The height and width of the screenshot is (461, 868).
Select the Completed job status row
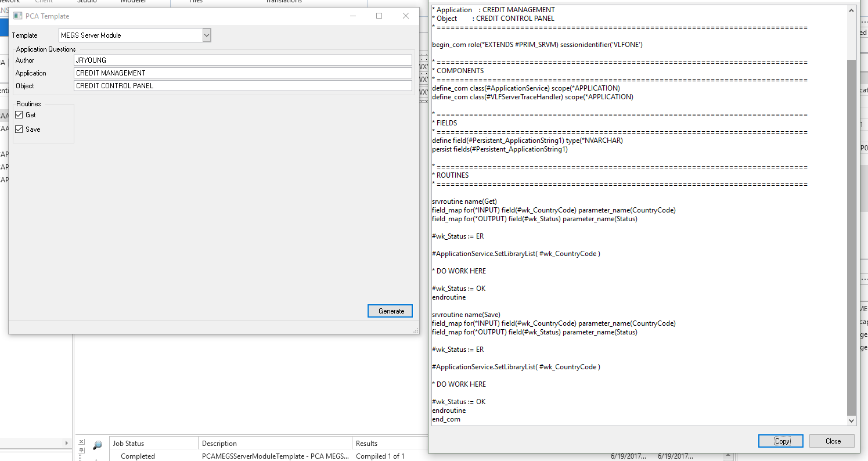point(138,456)
